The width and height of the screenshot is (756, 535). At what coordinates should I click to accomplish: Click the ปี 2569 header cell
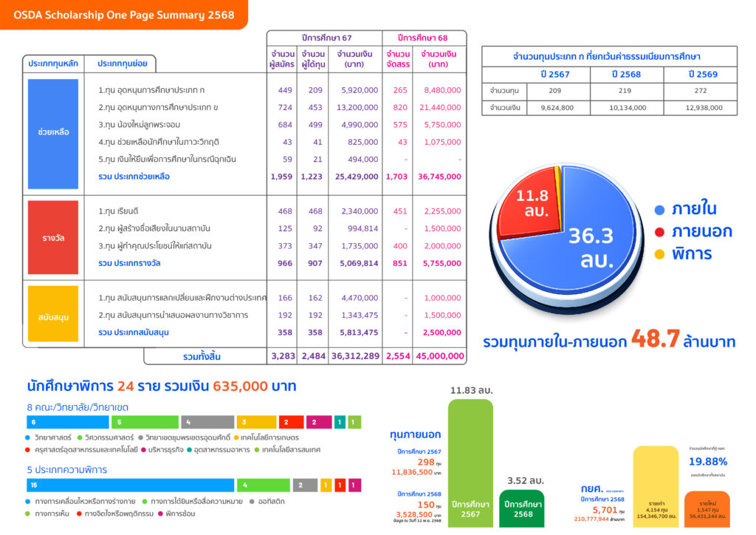coord(700,75)
